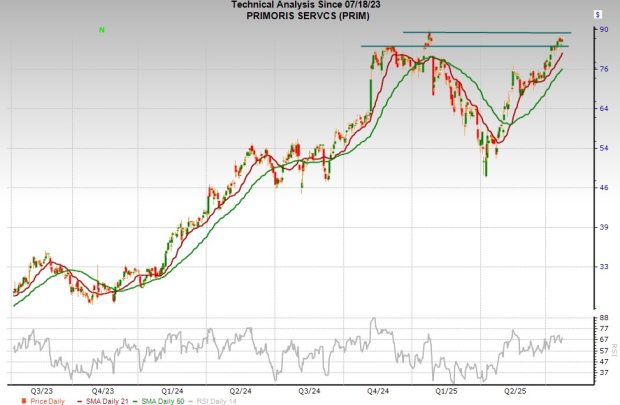Select the Q4/24 quarter label
The image size is (620, 405).
379,388
